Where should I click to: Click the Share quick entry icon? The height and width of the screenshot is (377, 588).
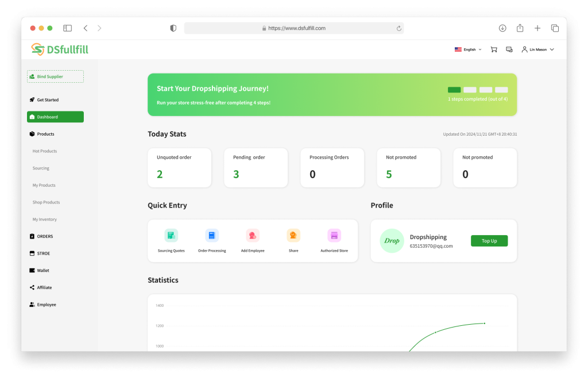[293, 236]
